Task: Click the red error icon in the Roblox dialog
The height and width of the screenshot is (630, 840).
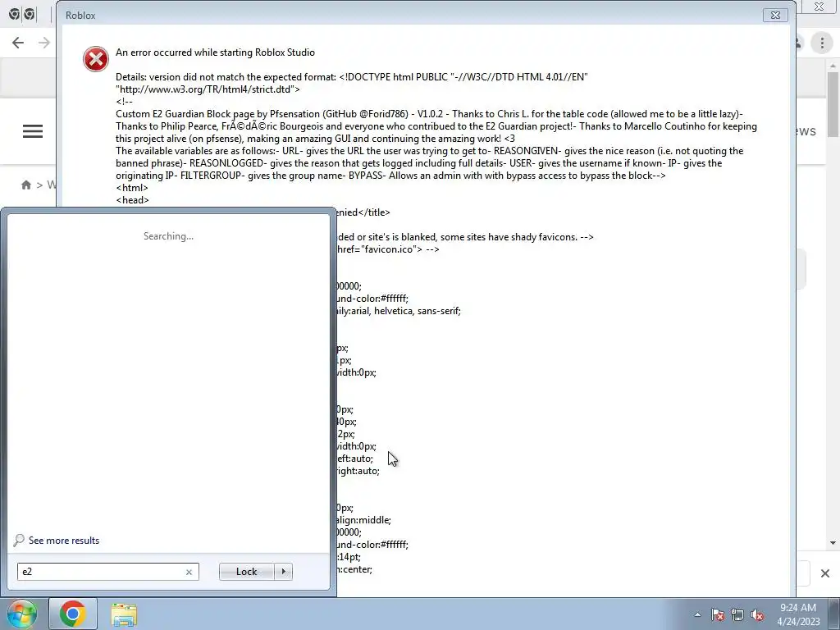Action: [x=96, y=59]
